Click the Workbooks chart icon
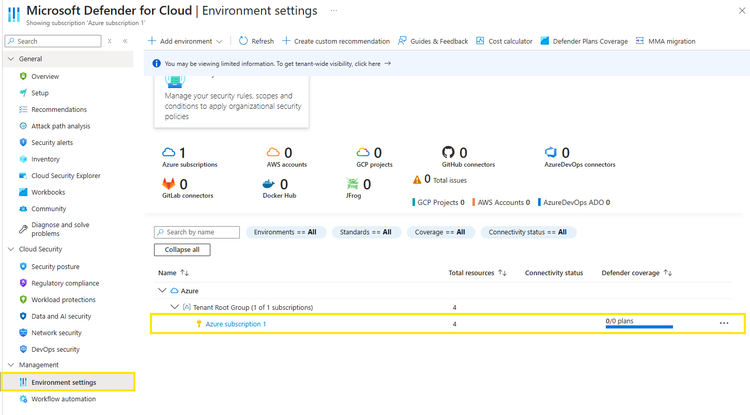750x415 pixels. (x=23, y=192)
